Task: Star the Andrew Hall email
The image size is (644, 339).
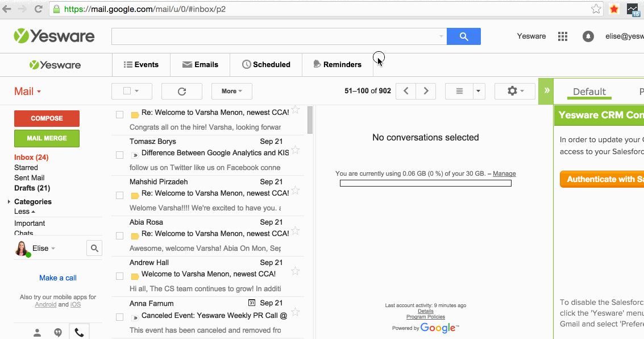Action: coord(296,271)
